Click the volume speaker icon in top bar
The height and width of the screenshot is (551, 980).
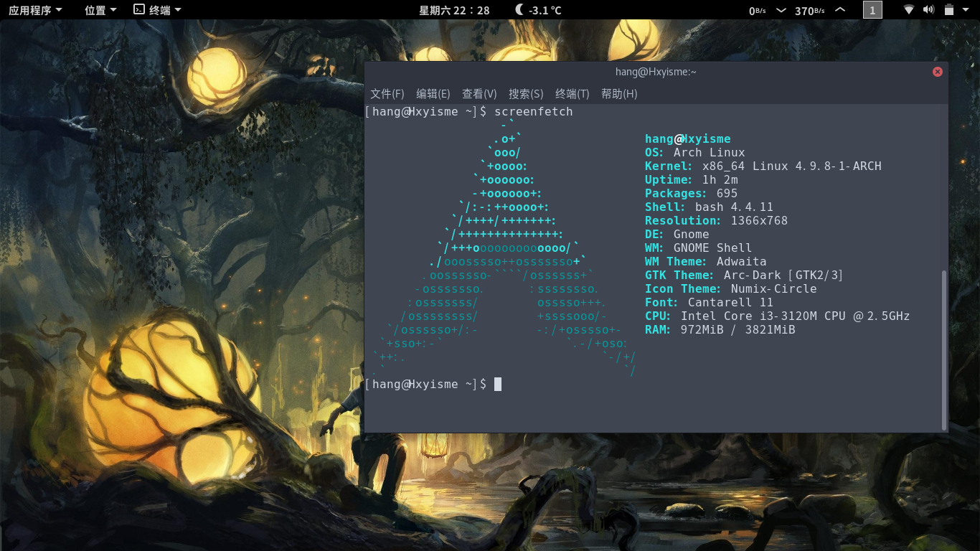tap(928, 10)
